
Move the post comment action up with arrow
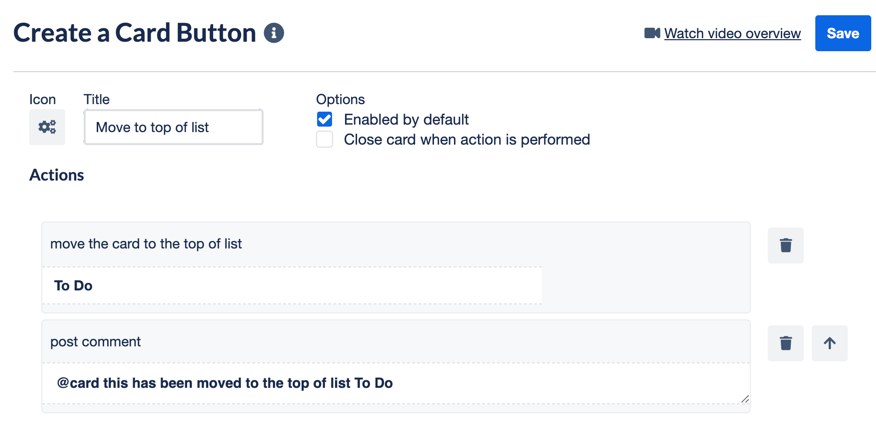point(830,343)
